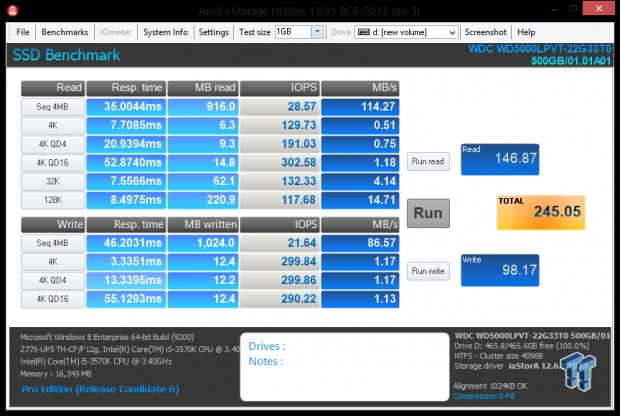Close the application window
620x416 pixels.
pyautogui.click(x=599, y=8)
